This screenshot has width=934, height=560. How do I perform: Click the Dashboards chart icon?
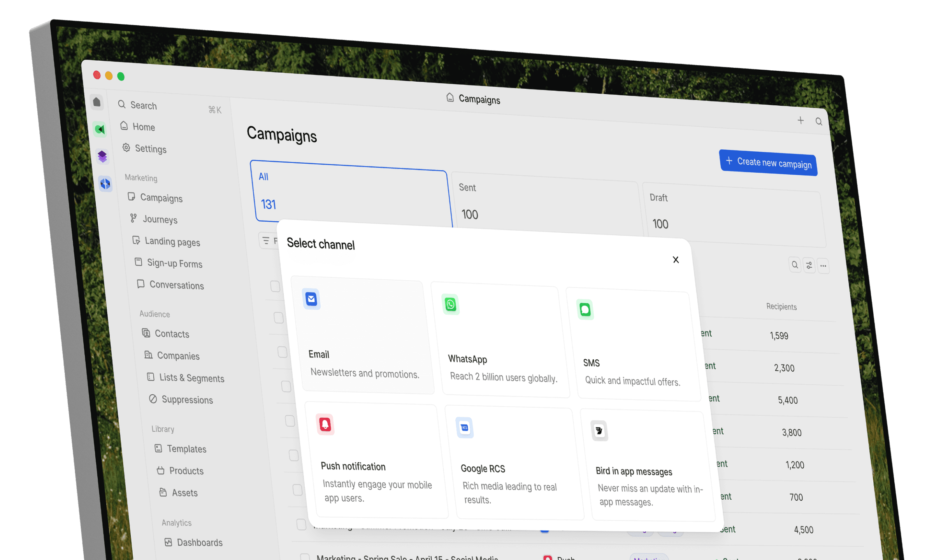point(168,542)
